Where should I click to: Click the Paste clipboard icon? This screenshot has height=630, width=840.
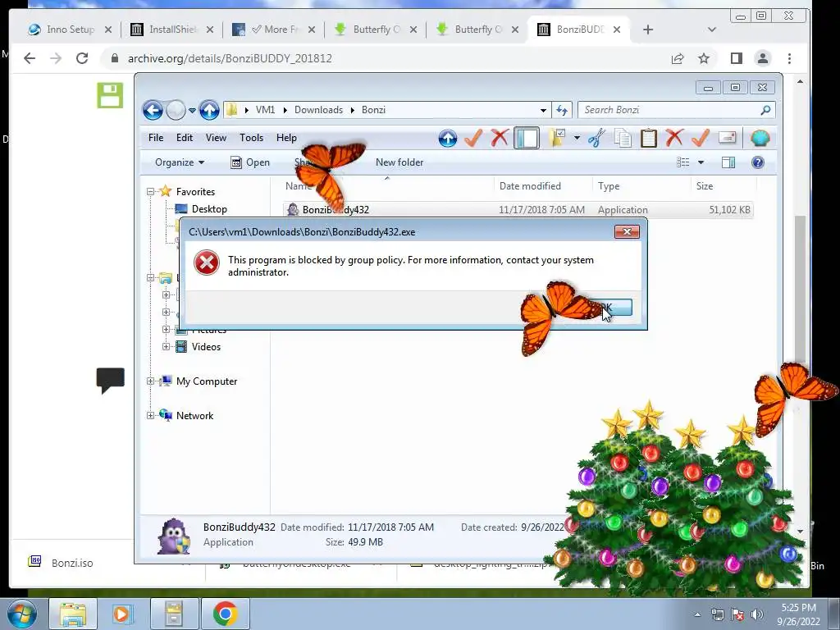(x=648, y=138)
